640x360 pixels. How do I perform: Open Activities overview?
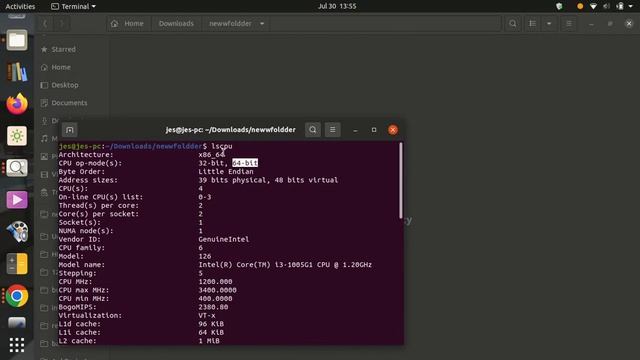point(20,6)
